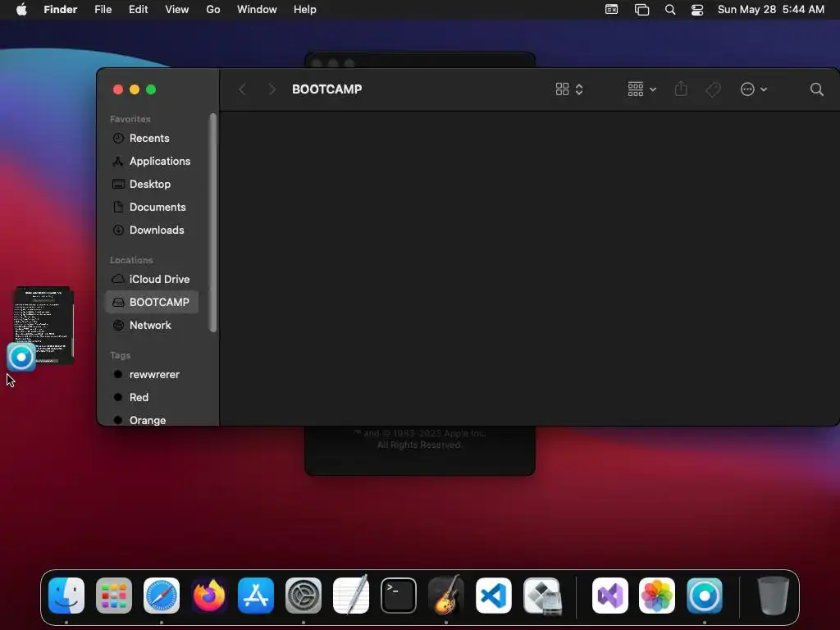Launch Terminal from the Dock
The height and width of the screenshot is (630, 840).
pos(399,596)
